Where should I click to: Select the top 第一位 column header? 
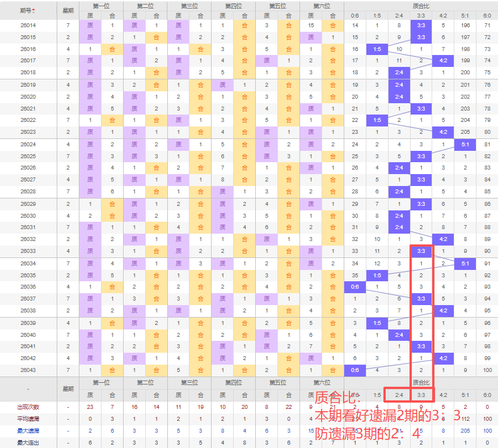[101, 6]
